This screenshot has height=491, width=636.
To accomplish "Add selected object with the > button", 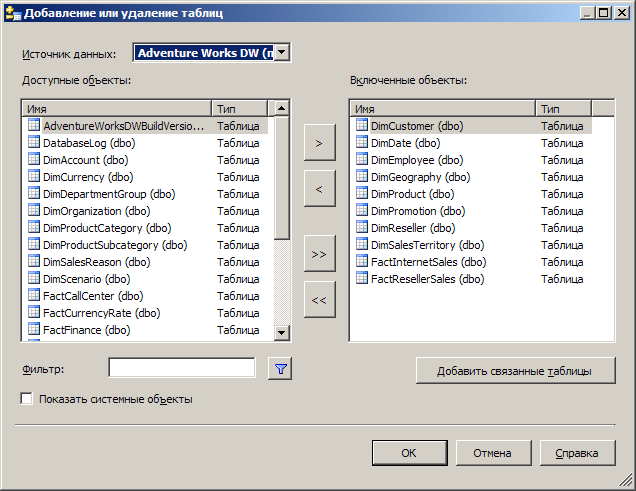I will pyautogui.click(x=320, y=143).
